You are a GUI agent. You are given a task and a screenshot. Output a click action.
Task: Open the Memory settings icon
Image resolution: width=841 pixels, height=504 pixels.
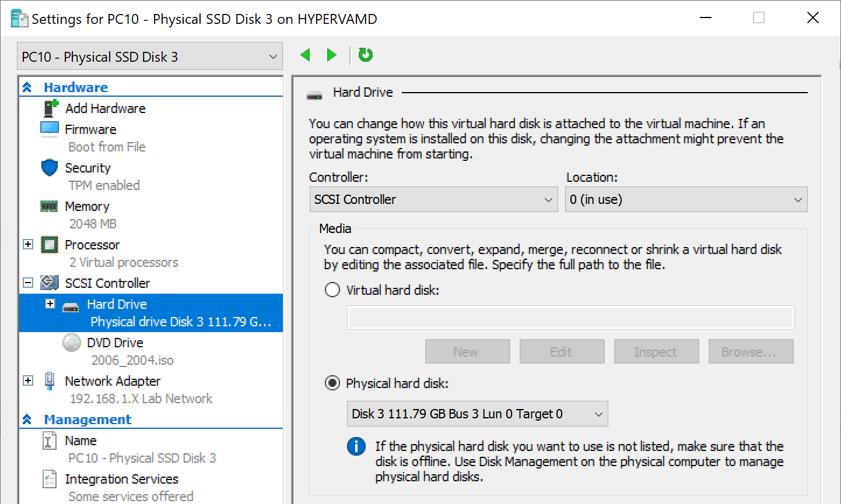click(50, 206)
